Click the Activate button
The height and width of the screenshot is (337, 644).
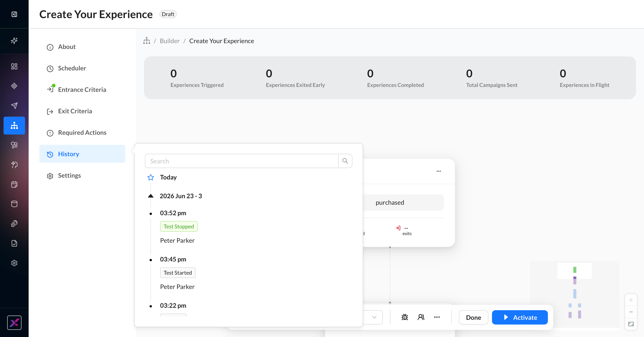(520, 317)
